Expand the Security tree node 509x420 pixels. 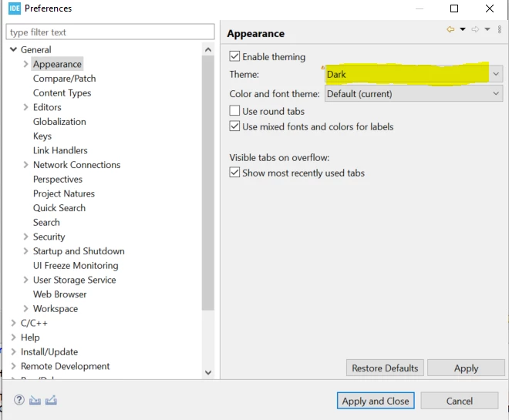coord(25,237)
